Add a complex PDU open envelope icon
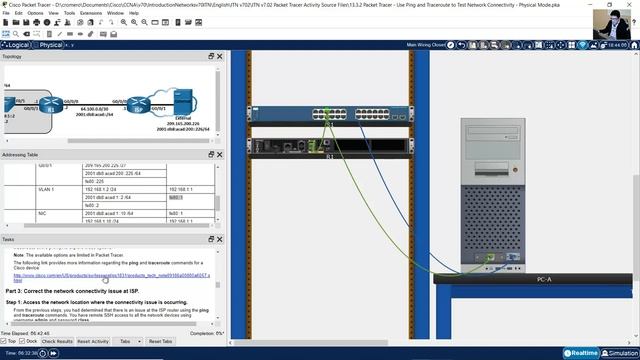 point(113,34)
